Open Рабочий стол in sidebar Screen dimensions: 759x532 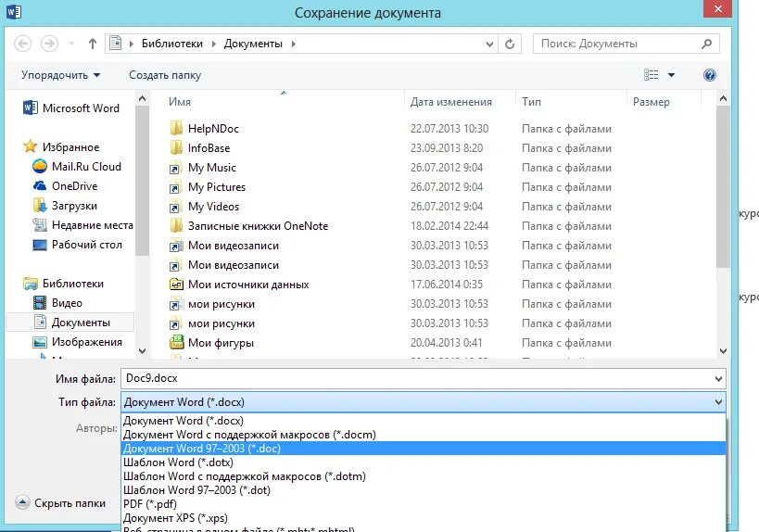coord(78,245)
